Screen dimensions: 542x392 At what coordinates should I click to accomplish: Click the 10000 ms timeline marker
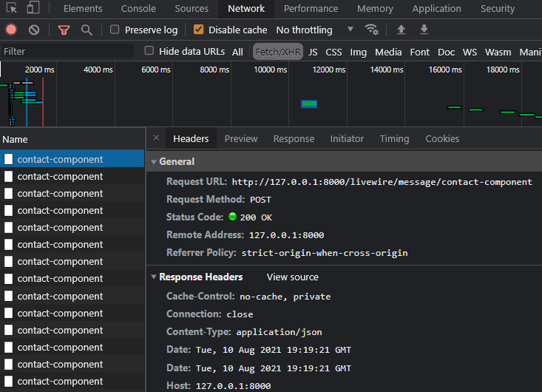271,70
